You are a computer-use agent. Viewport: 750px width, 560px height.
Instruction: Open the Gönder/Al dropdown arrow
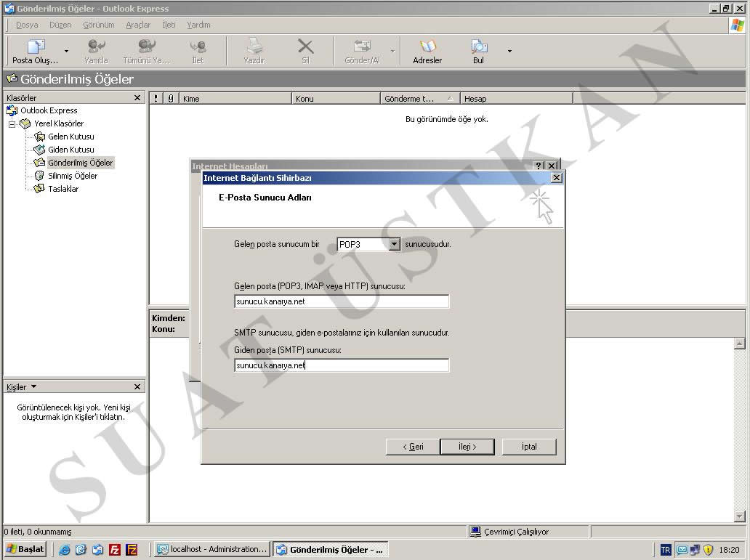tap(392, 51)
